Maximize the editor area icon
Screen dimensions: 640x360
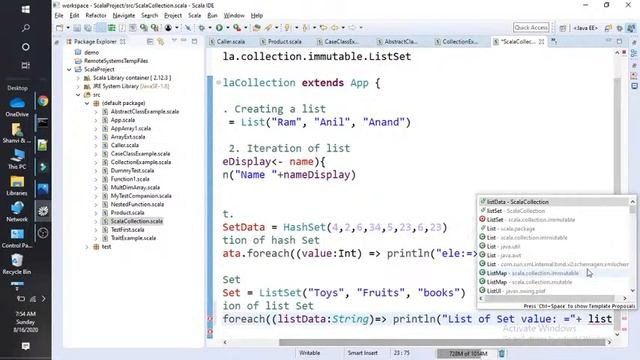pos(619,41)
